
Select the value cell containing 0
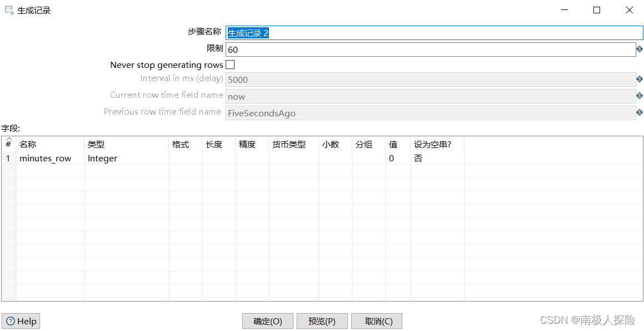click(398, 159)
